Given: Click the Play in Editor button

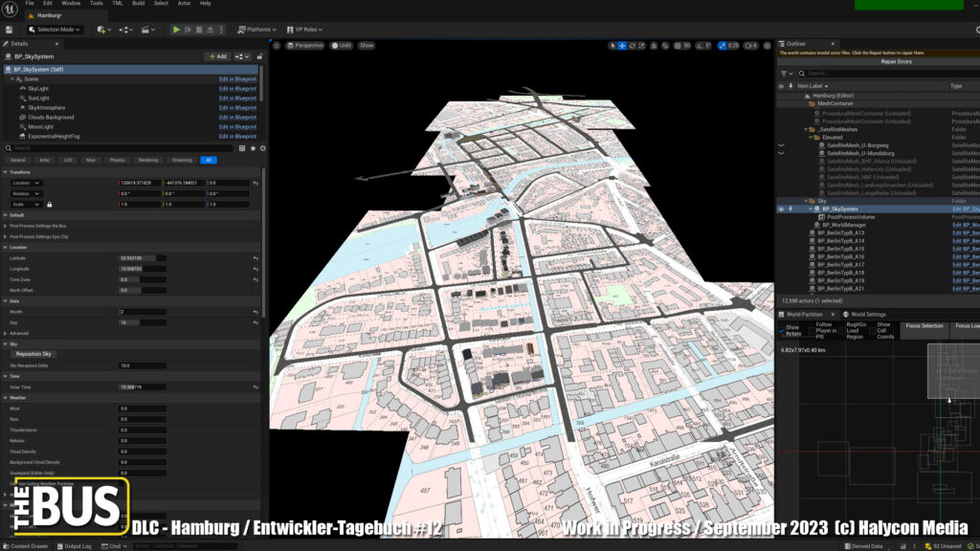Looking at the screenshot, I should pyautogui.click(x=176, y=30).
